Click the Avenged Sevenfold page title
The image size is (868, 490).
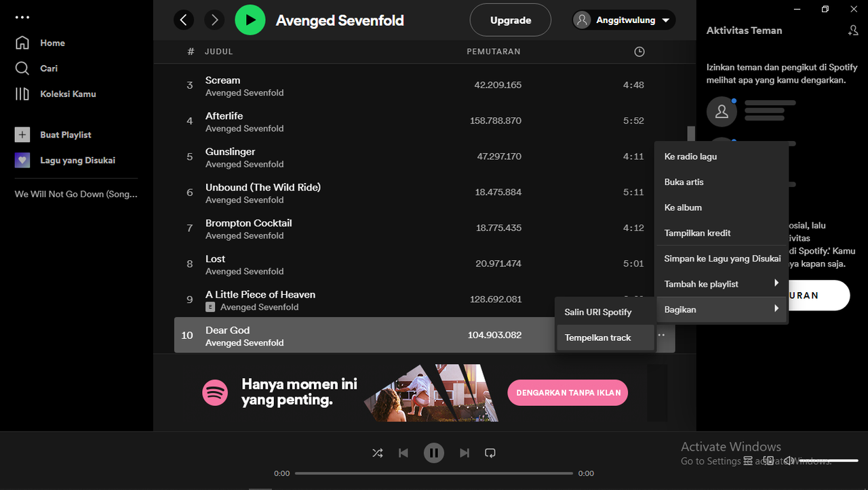pos(340,20)
